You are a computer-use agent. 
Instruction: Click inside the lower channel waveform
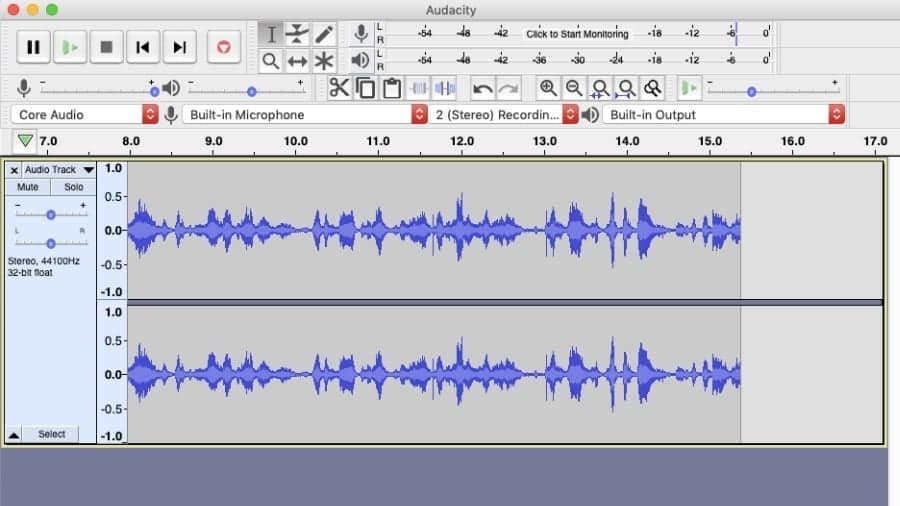(434, 374)
